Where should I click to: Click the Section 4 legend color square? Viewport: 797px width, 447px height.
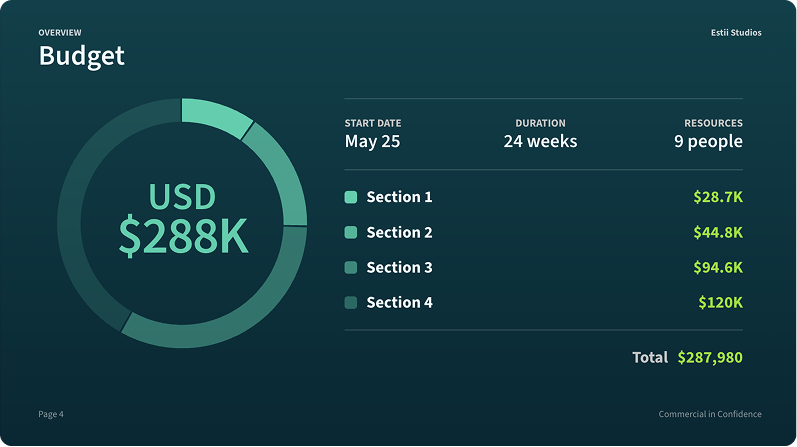click(351, 302)
